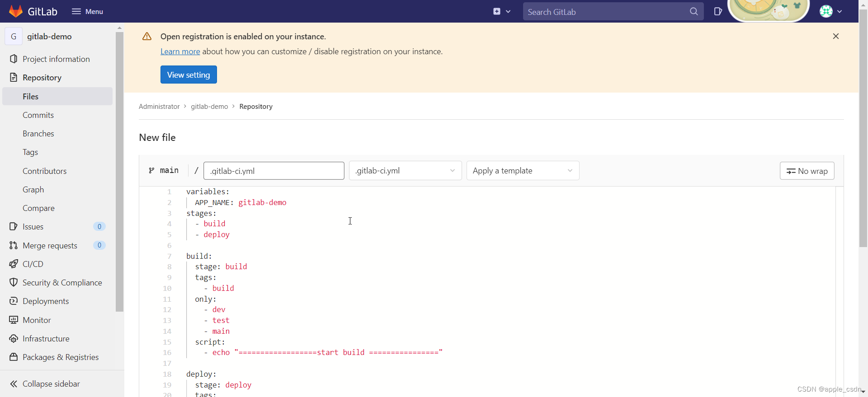Screen dimensions: 868x397
Task: Click the page vertical scrollbar
Action: 863,129
